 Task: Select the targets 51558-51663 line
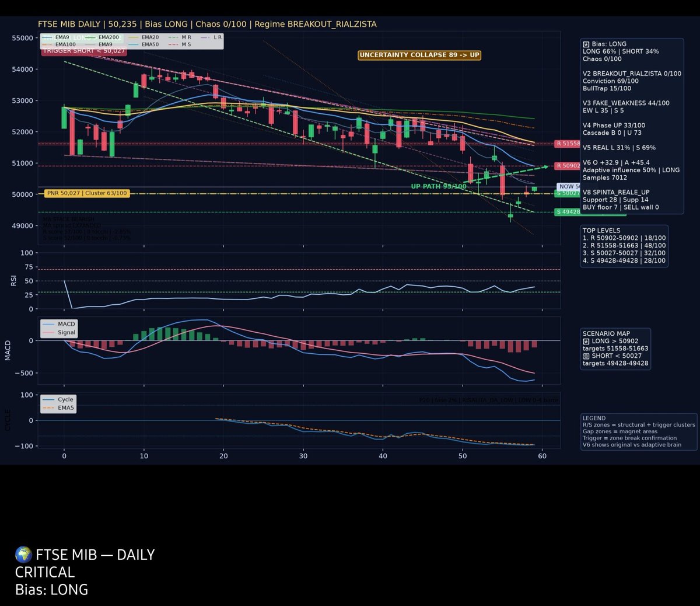[615, 349]
